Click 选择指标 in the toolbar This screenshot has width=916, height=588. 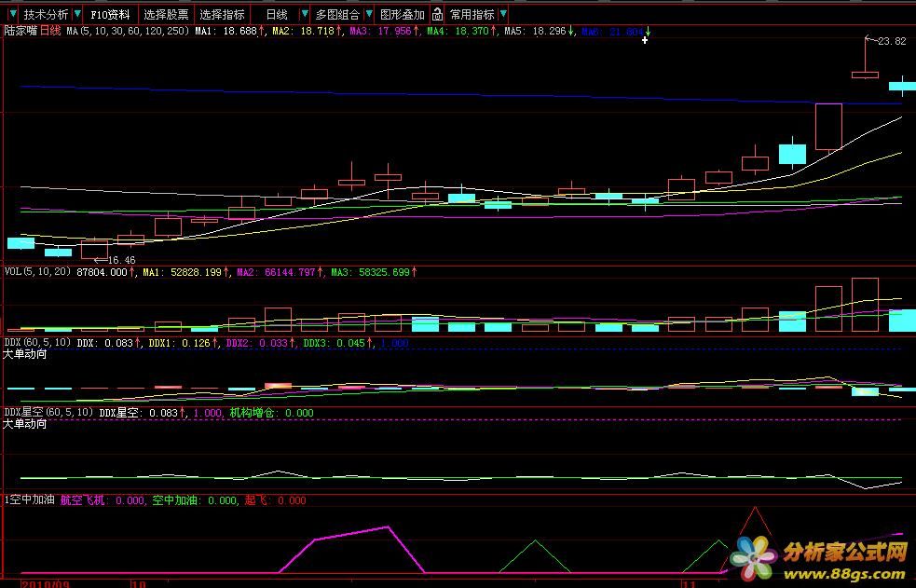[x=222, y=14]
